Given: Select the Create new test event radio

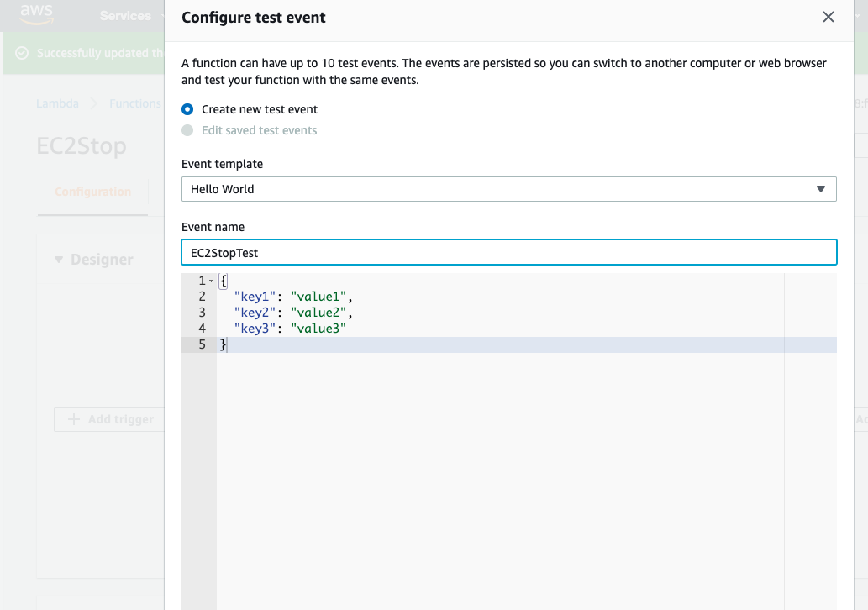Looking at the screenshot, I should pyautogui.click(x=187, y=109).
